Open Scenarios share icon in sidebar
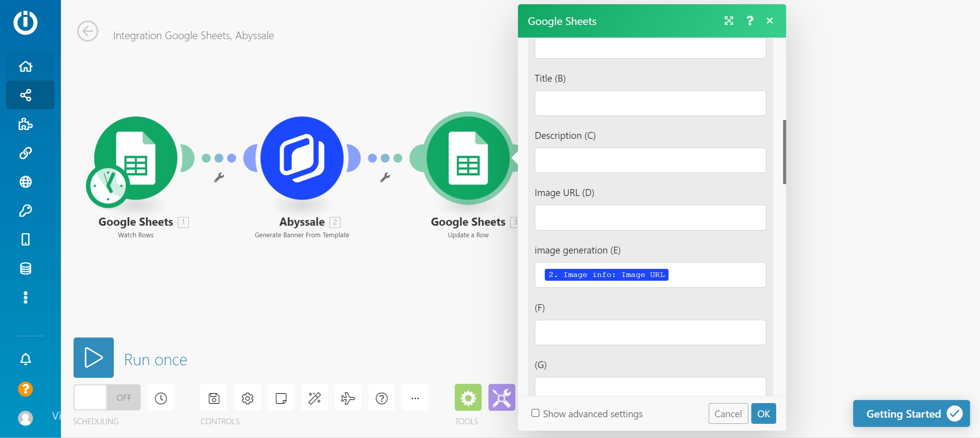The height and width of the screenshot is (438, 980). pyautogui.click(x=26, y=95)
